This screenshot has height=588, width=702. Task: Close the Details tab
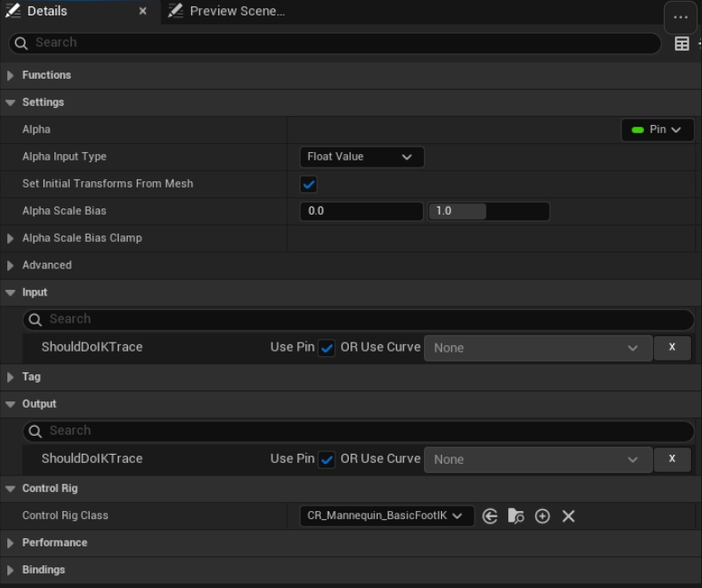pyautogui.click(x=143, y=11)
